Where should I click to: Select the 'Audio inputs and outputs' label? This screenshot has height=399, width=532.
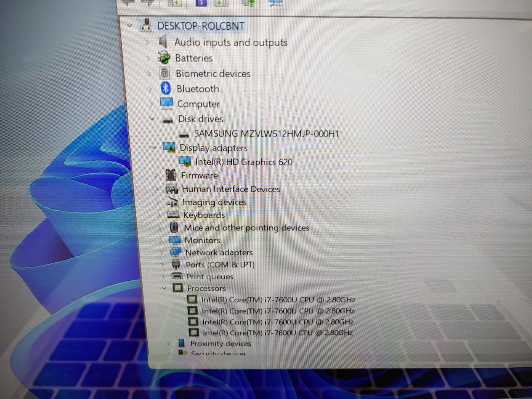(231, 42)
